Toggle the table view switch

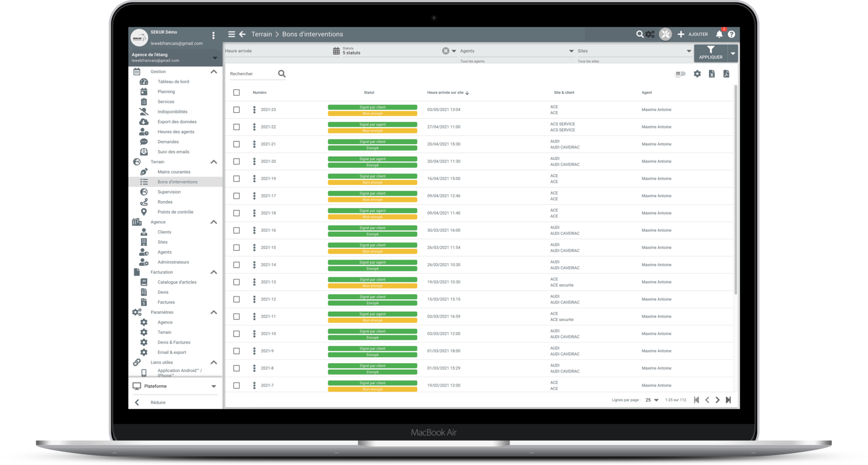[680, 74]
